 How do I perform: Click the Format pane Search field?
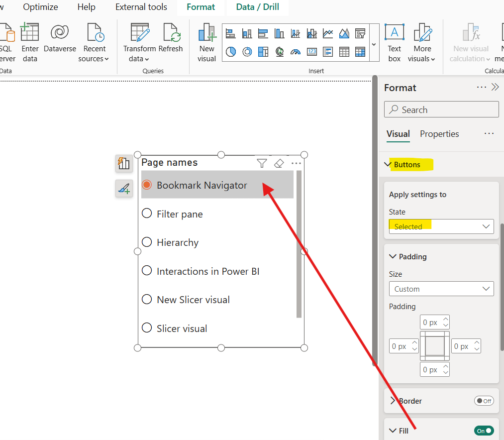click(x=441, y=110)
